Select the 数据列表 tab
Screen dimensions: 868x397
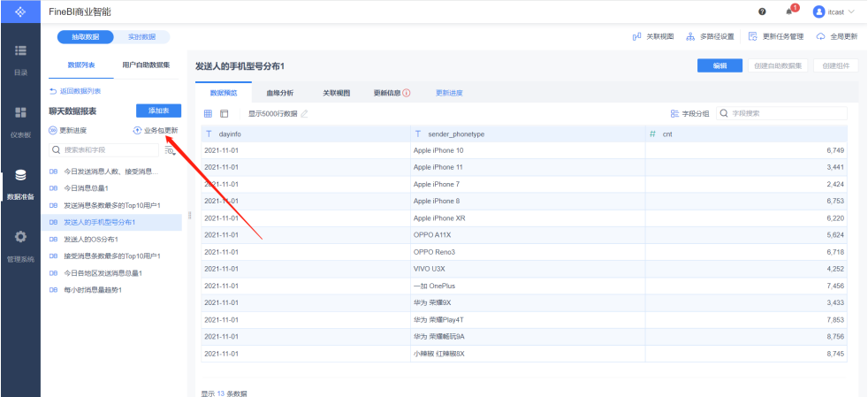tap(81, 65)
